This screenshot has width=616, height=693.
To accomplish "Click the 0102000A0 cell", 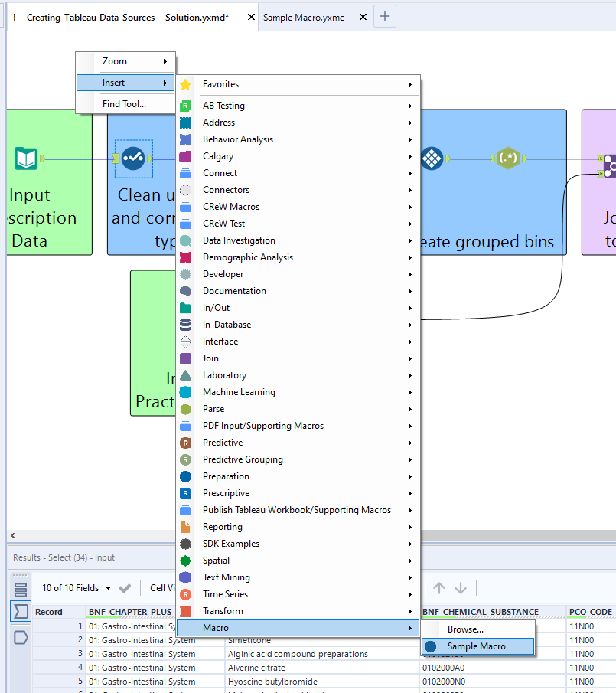I will pyautogui.click(x=492, y=668).
